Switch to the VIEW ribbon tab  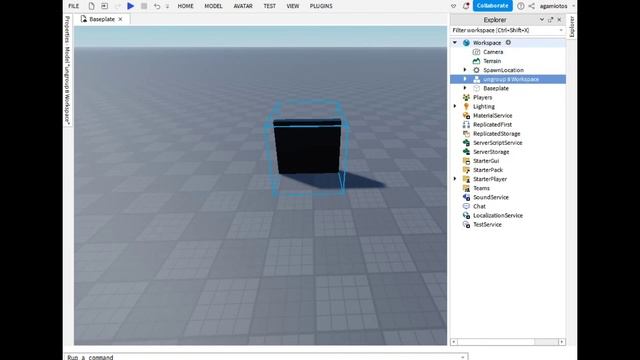(293, 6)
